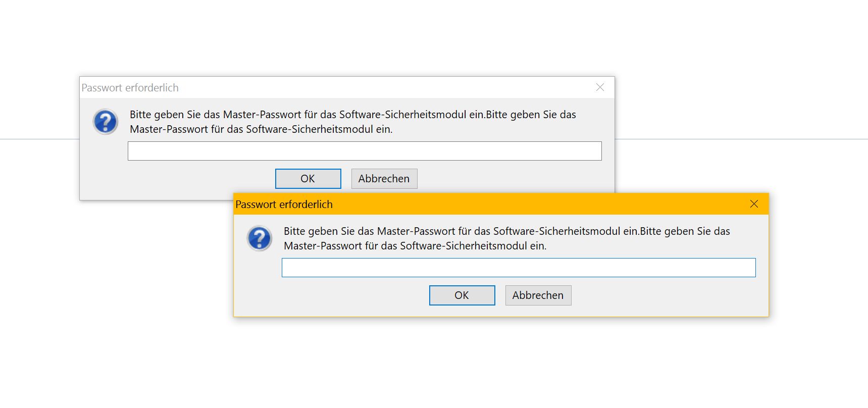Click the first line of the front dialog's message
This screenshot has height=408, width=868.
point(506,231)
